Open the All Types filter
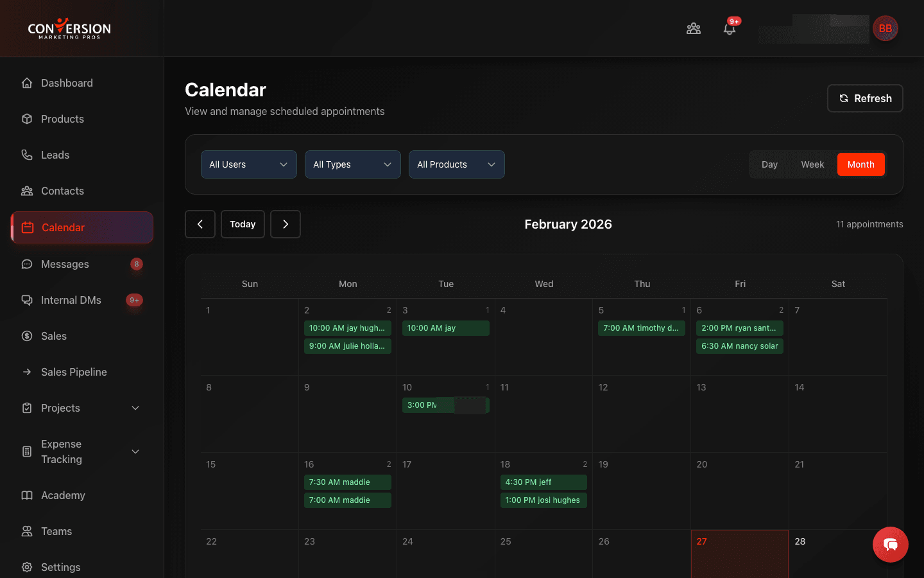The image size is (924, 578). click(352, 164)
